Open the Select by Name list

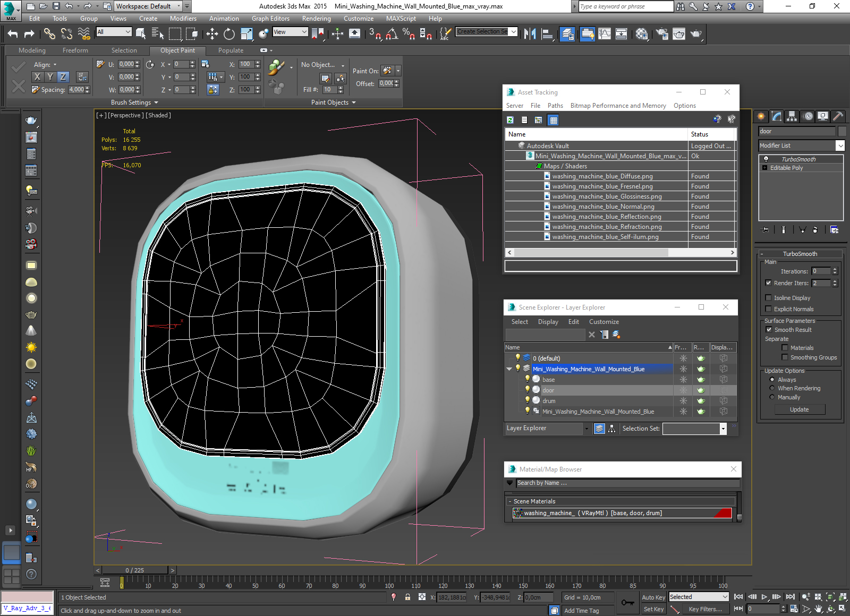158,34
